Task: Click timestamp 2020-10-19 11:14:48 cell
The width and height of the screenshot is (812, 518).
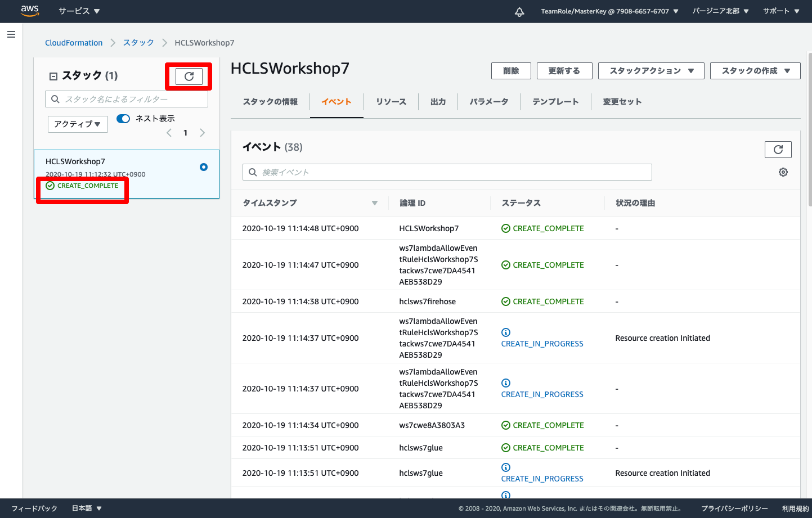Action: tap(300, 228)
